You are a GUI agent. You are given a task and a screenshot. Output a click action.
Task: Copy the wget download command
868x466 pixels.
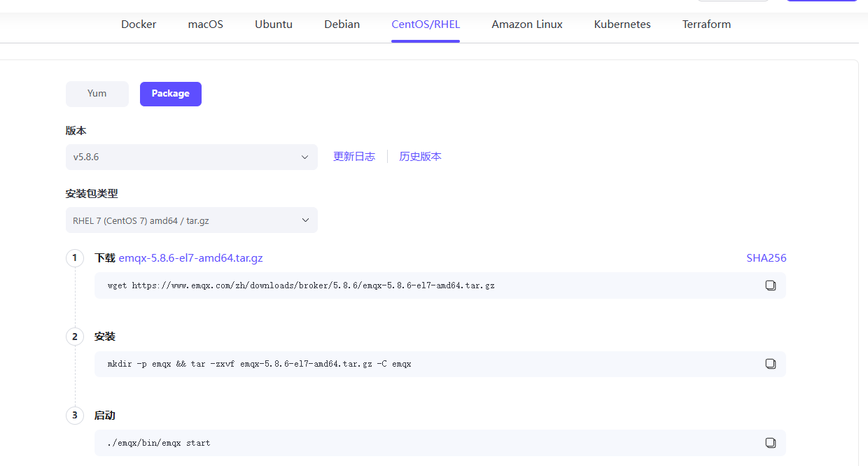pos(770,285)
